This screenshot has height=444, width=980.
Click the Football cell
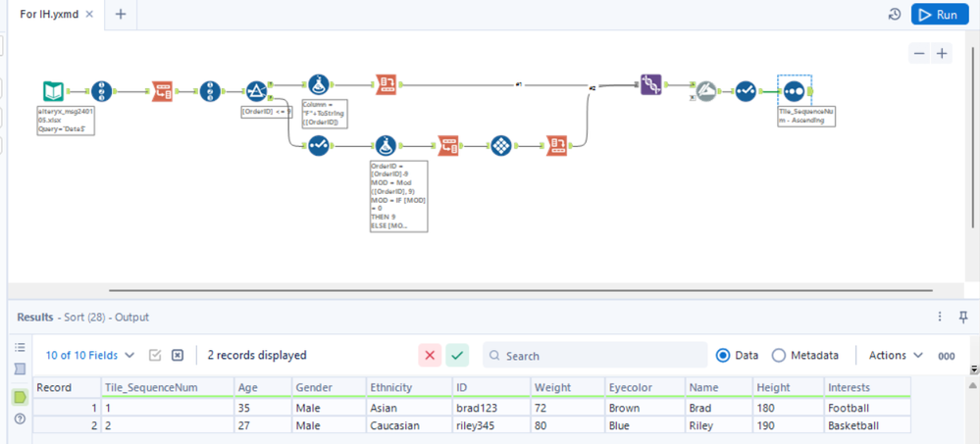coord(867,408)
